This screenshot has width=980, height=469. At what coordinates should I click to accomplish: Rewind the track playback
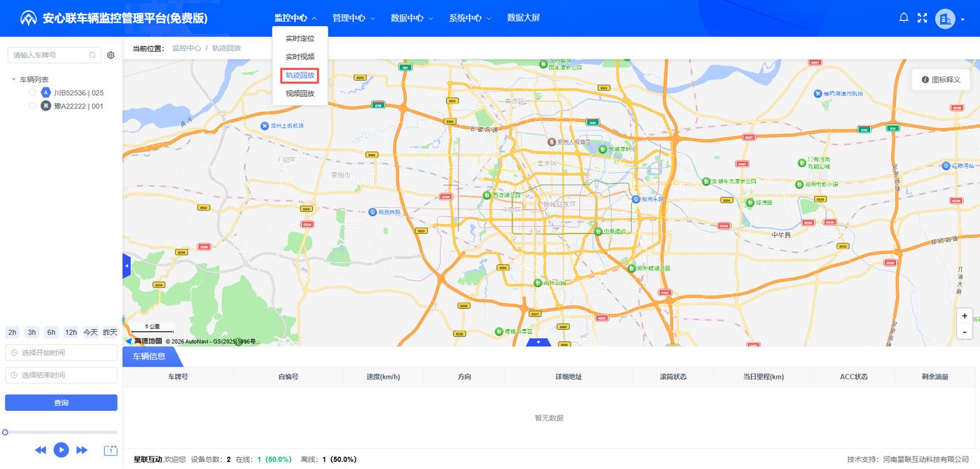41,450
